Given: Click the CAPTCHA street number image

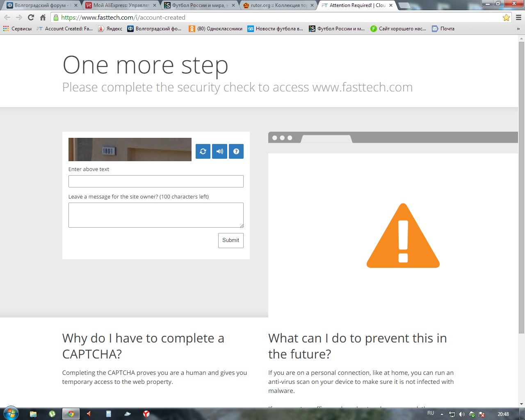Looking at the screenshot, I should click(x=130, y=149).
